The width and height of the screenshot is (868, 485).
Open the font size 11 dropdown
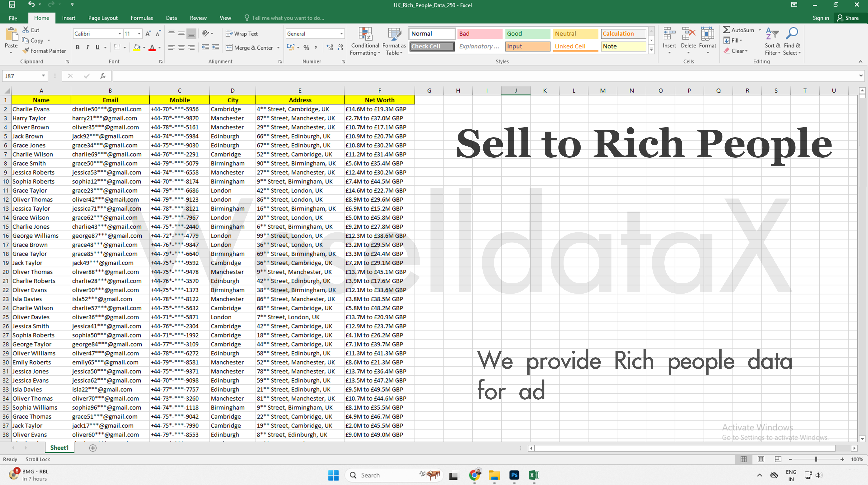click(x=139, y=33)
